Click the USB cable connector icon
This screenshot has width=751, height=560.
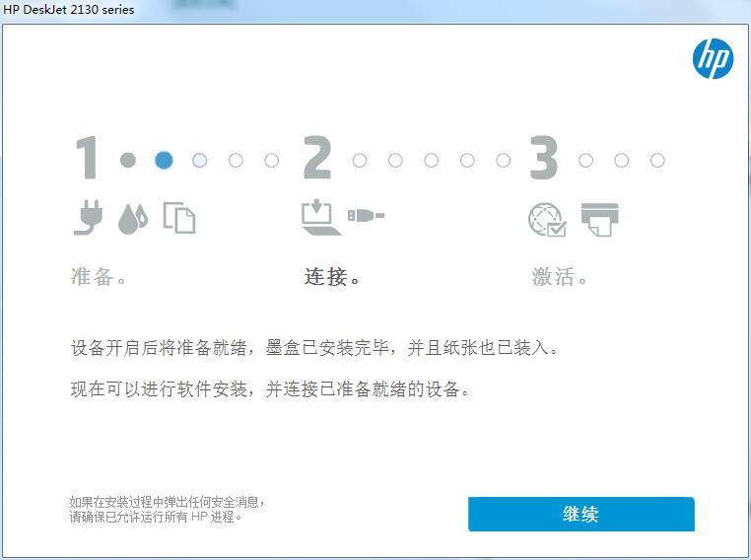pyautogui.click(x=366, y=216)
